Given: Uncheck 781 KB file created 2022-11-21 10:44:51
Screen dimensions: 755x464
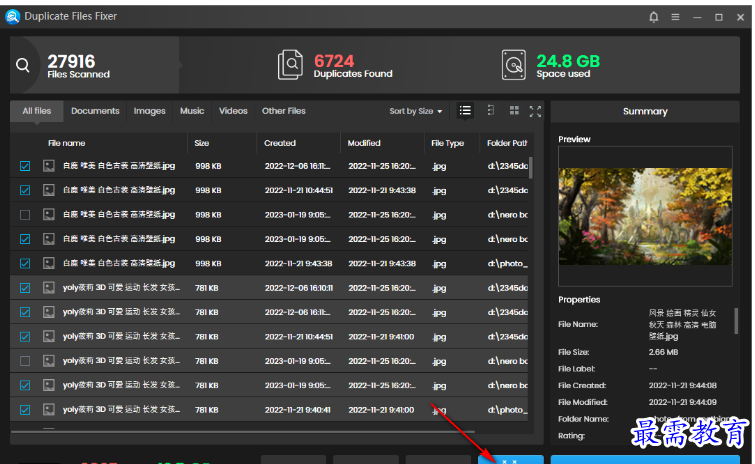Looking at the screenshot, I should (25, 336).
